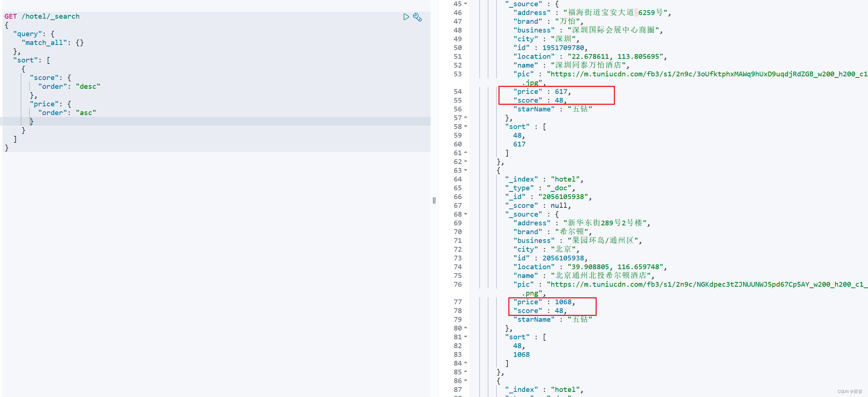The image size is (868, 397).
Task: Click the "desc" order value under score
Action: tap(88, 87)
